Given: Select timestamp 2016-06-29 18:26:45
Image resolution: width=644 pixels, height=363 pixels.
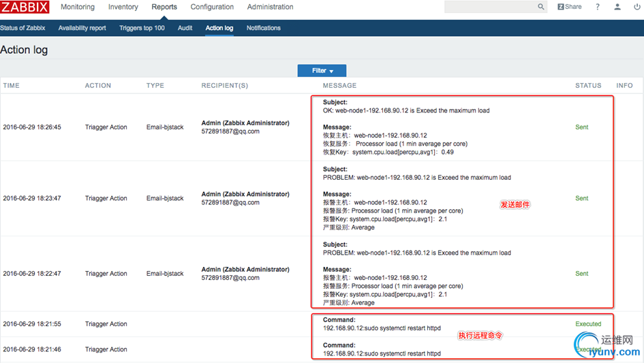Looking at the screenshot, I should point(32,127).
